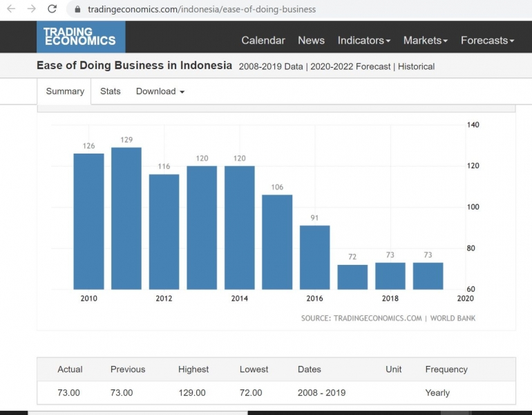Click the Dates column header
The height and width of the screenshot is (415, 532).
pyautogui.click(x=309, y=369)
